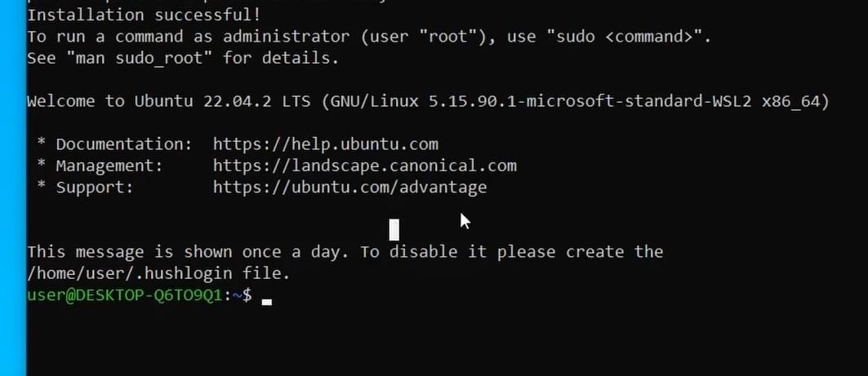The height and width of the screenshot is (376, 868).
Task: Click the blinking cursor after the prompt
Action: coord(267,302)
